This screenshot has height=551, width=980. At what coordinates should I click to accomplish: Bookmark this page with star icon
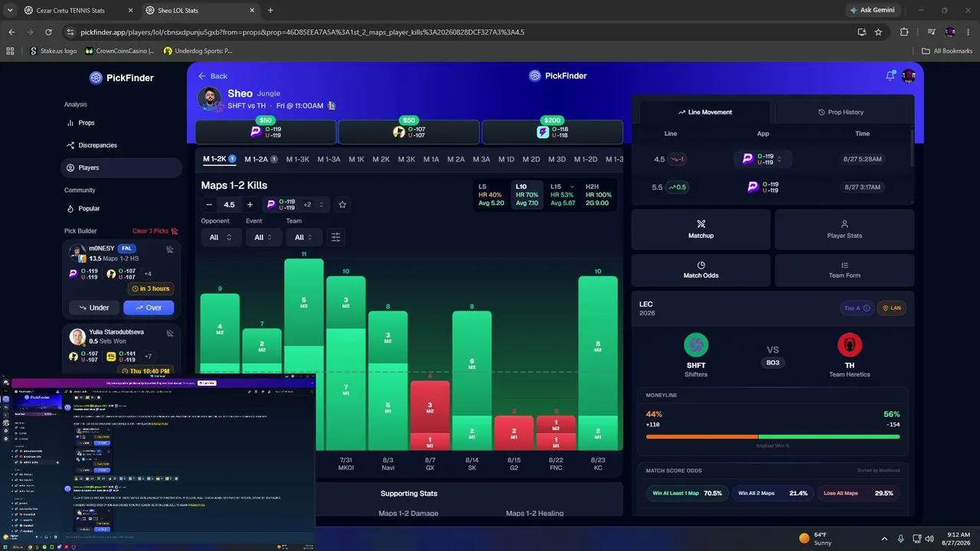pyautogui.click(x=878, y=32)
